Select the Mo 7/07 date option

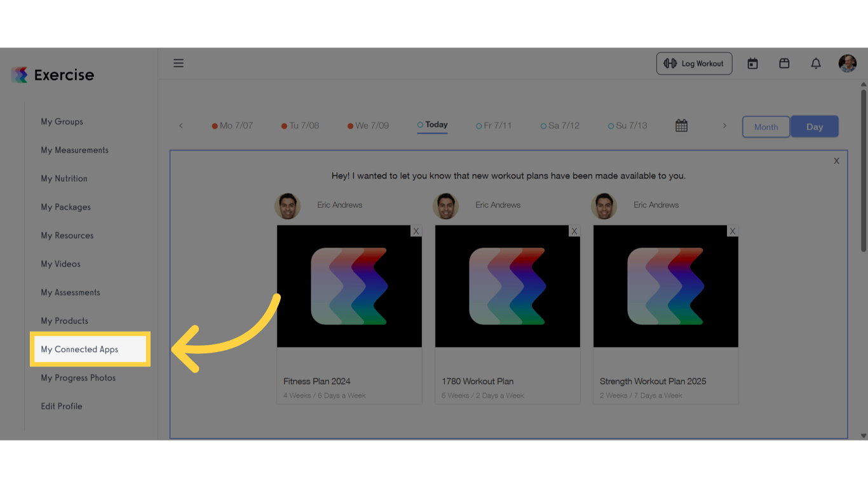232,125
